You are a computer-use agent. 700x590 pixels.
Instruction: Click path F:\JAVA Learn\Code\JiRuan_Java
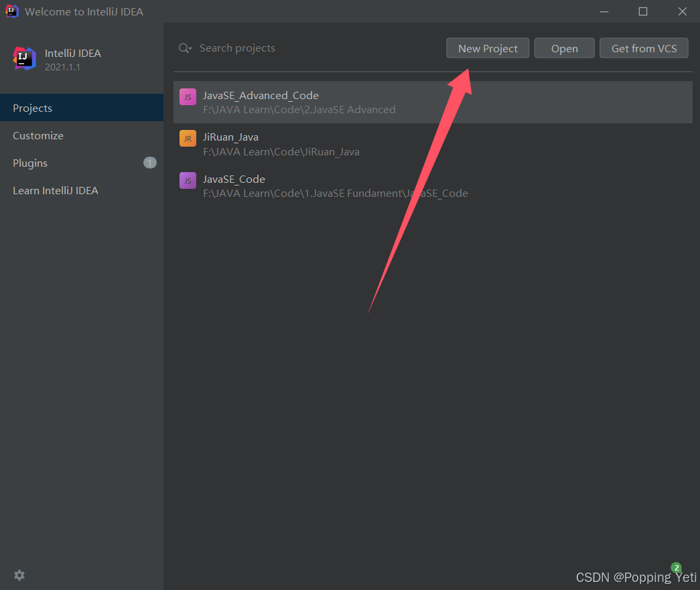[x=281, y=152]
